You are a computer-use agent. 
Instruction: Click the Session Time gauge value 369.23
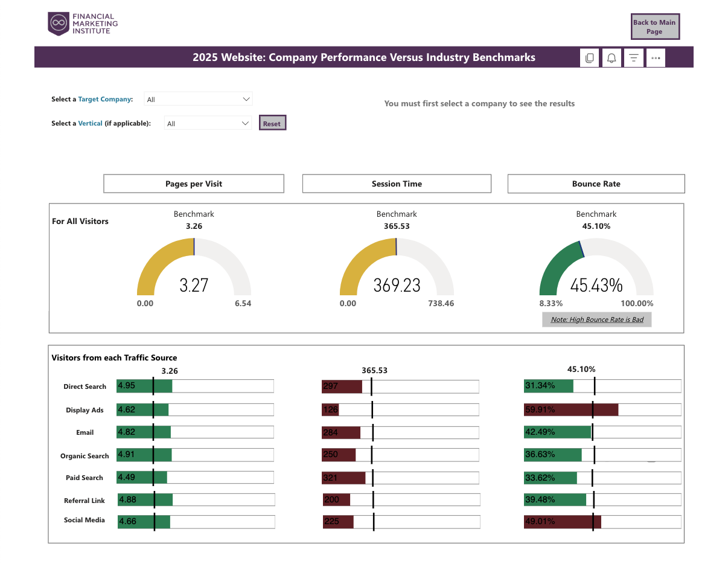point(397,285)
